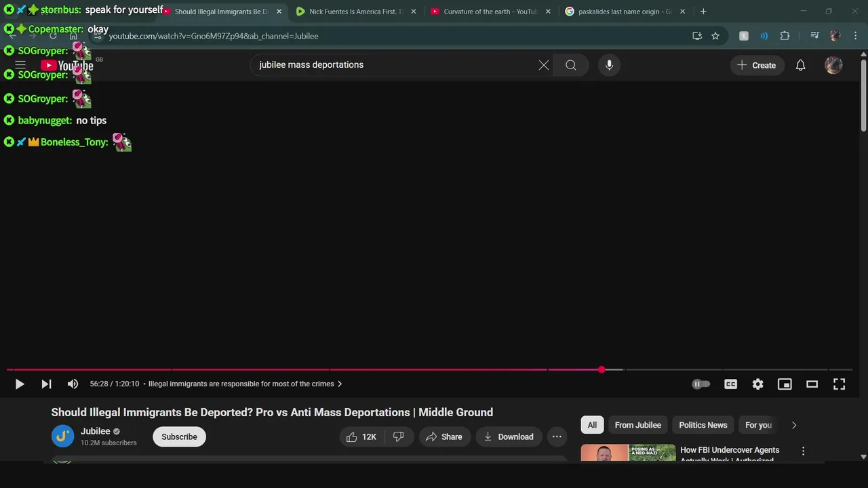This screenshot has width=868, height=488.
Task: Click the YouTube search magnifier button
Action: pos(571,65)
